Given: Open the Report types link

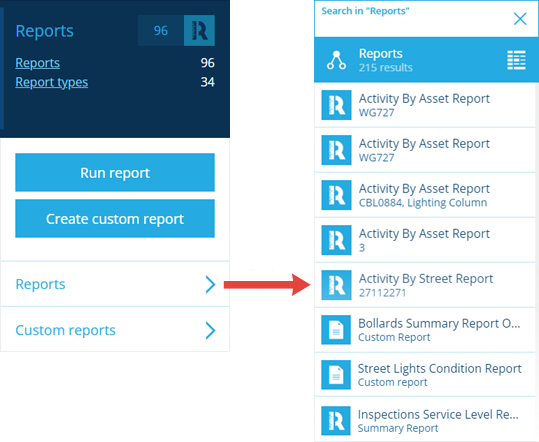Looking at the screenshot, I should coord(52,82).
